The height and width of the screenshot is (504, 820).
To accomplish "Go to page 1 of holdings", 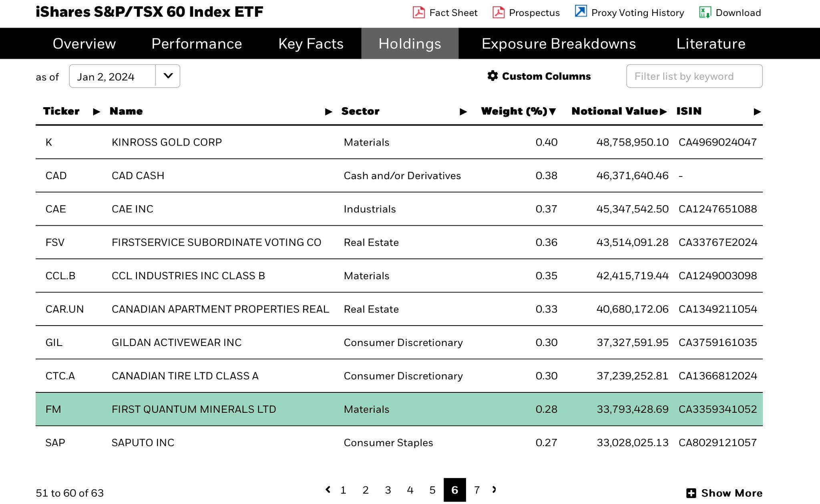I will point(343,490).
